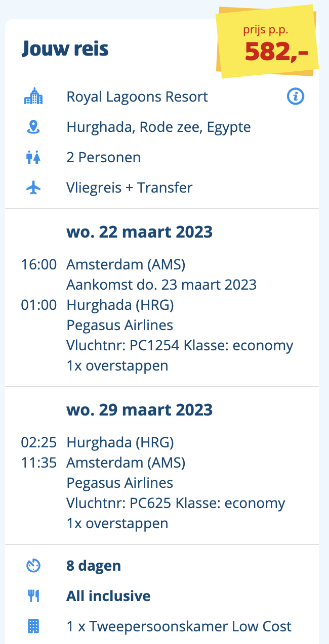
Task: Click the hotel building icon
Action: [x=33, y=97]
